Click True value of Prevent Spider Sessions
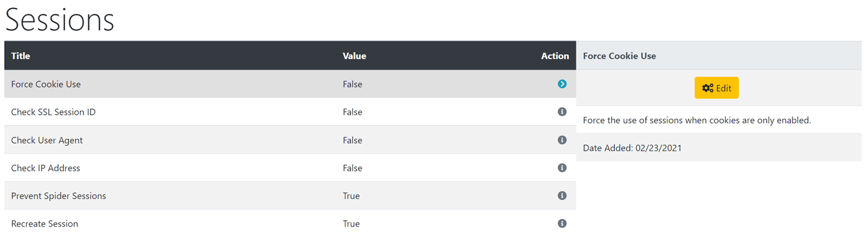Image resolution: width=868 pixels, height=248 pixels. coord(351,196)
